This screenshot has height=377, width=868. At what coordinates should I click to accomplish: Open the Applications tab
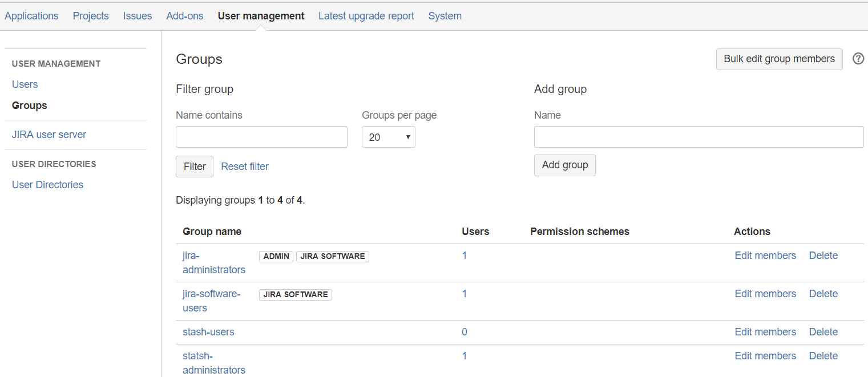click(x=31, y=16)
